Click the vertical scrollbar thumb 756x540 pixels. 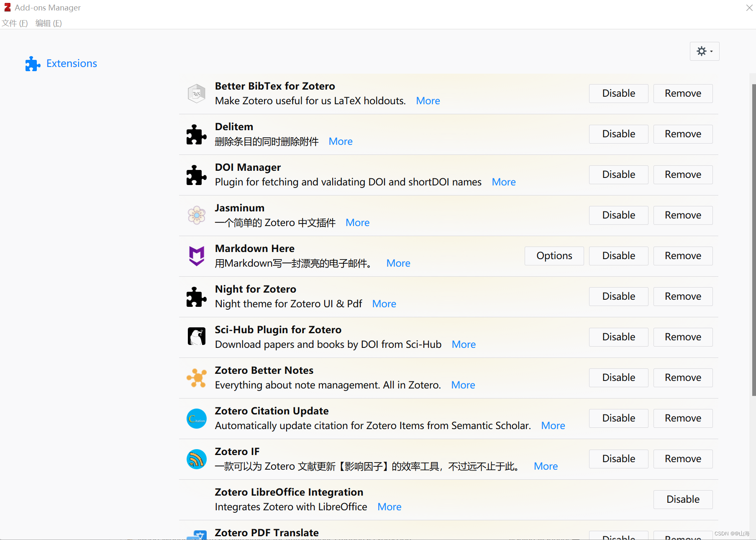753,239
